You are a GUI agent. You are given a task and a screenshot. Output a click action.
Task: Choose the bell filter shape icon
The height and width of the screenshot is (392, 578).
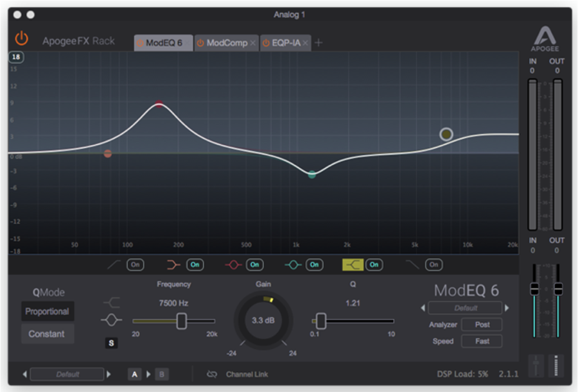[x=111, y=320]
